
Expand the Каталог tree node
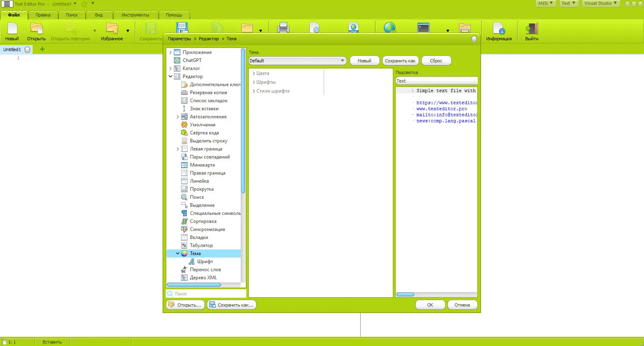170,68
